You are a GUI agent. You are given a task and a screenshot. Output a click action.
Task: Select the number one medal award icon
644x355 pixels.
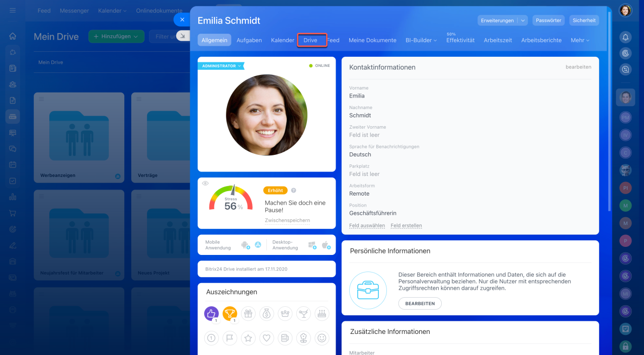point(211,338)
